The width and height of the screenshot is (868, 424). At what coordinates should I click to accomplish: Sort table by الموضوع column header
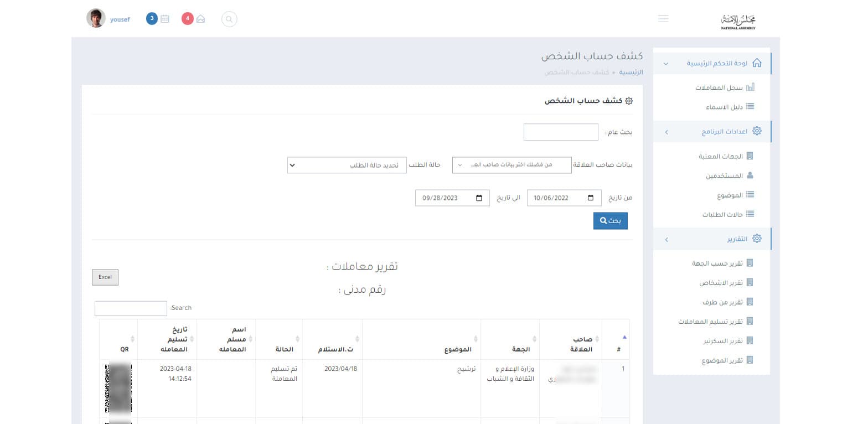(x=421, y=339)
